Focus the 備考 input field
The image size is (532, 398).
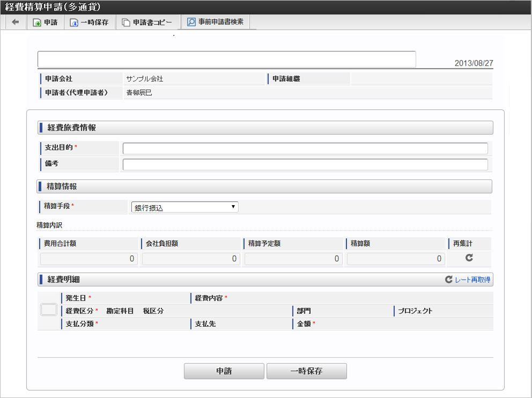(x=305, y=164)
